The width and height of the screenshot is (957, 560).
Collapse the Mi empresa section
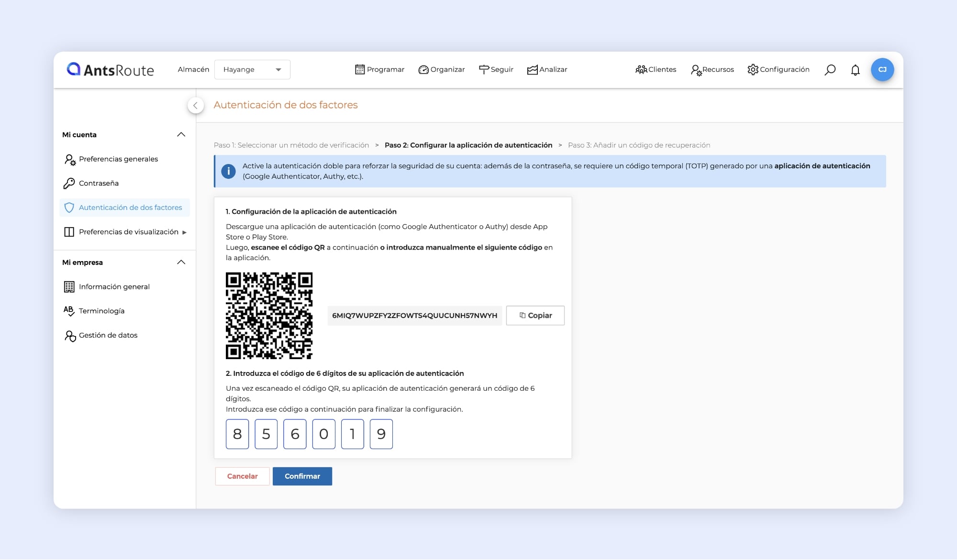[181, 263]
